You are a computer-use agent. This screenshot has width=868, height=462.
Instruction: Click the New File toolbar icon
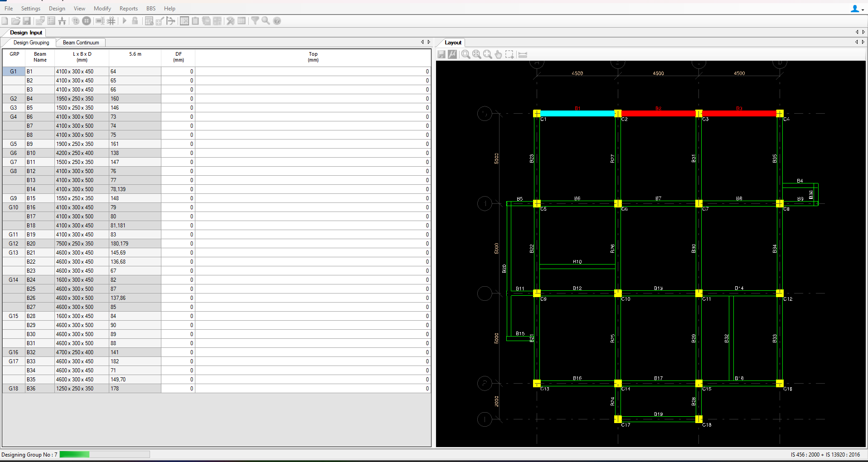pos(5,21)
